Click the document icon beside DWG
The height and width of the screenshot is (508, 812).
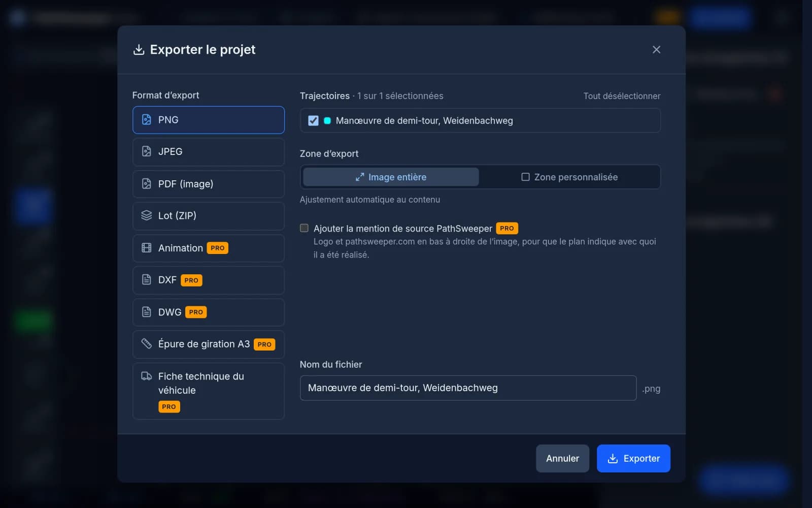[146, 311]
